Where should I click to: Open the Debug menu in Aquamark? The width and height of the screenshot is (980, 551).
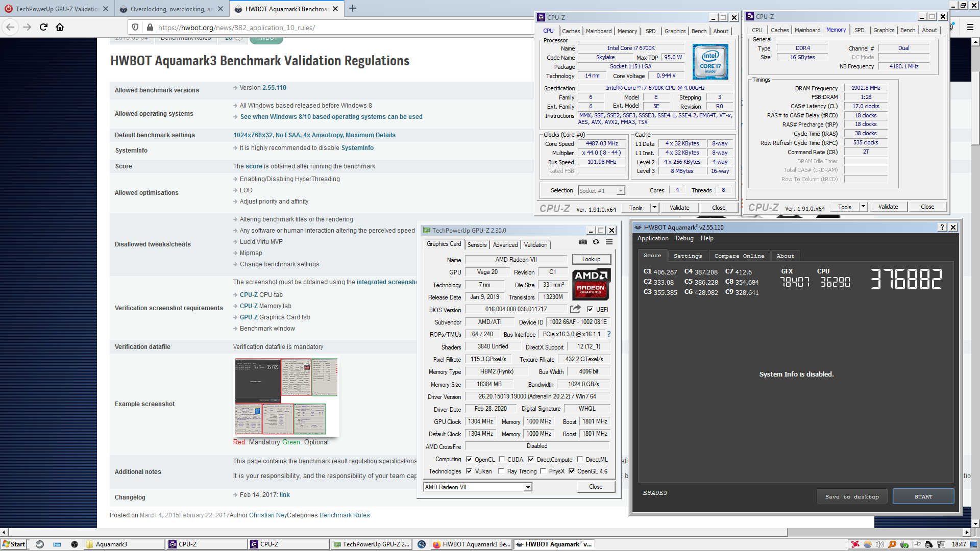pos(684,238)
